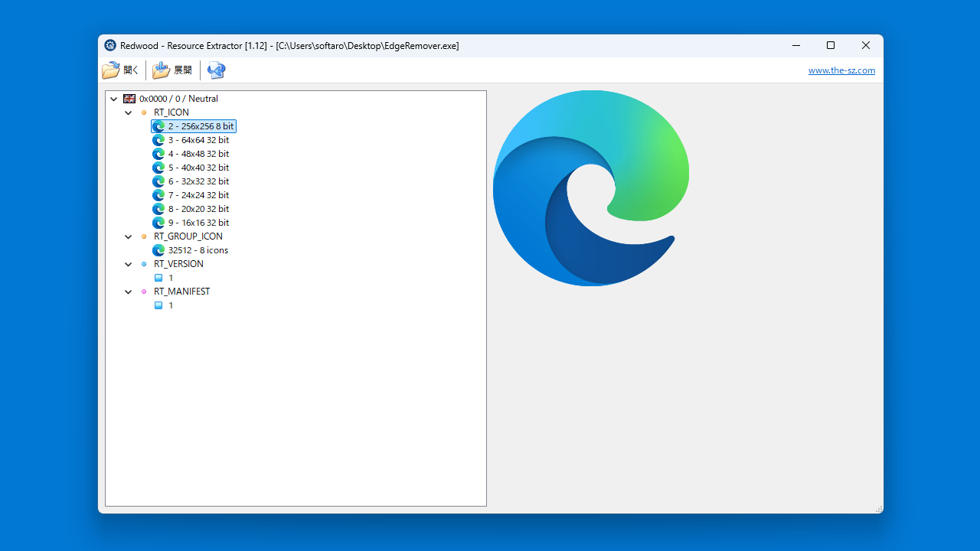
Task: Select the 4 - 48x48 32 bit entry
Action: click(198, 154)
